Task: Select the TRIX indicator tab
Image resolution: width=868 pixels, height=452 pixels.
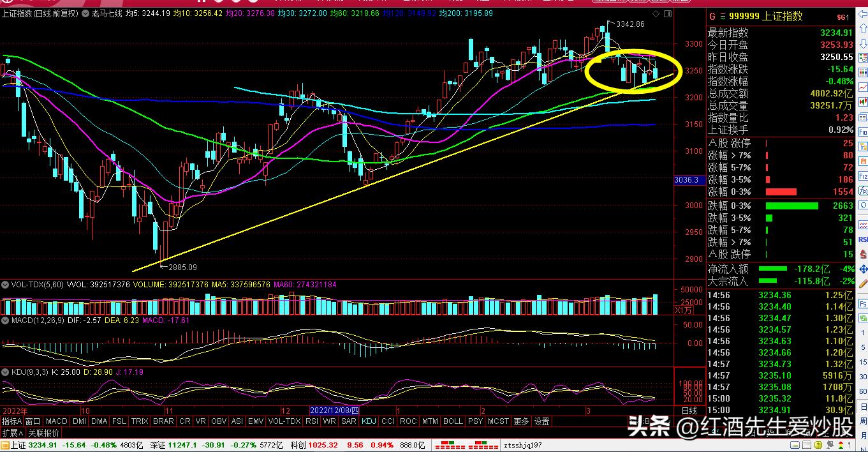Action: tap(140, 421)
